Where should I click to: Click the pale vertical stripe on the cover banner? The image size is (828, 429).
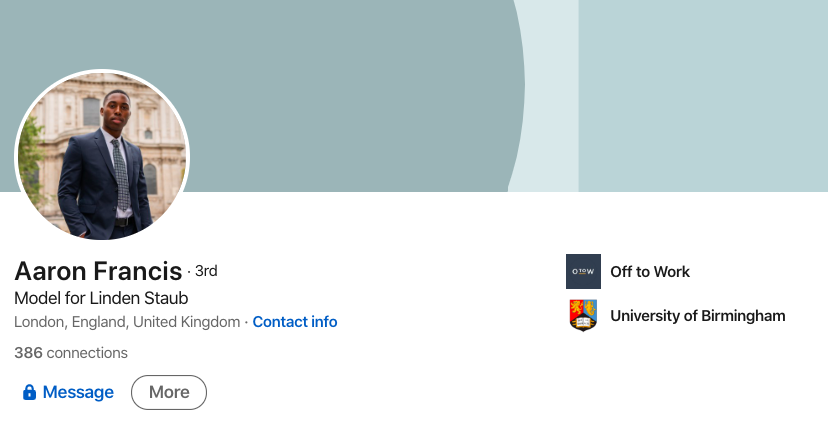tap(549, 95)
